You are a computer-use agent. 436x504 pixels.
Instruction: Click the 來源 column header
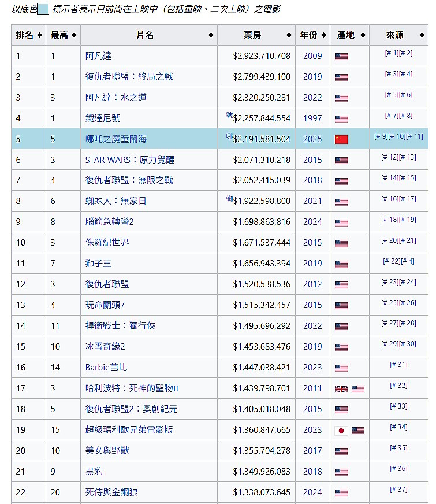[399, 35]
